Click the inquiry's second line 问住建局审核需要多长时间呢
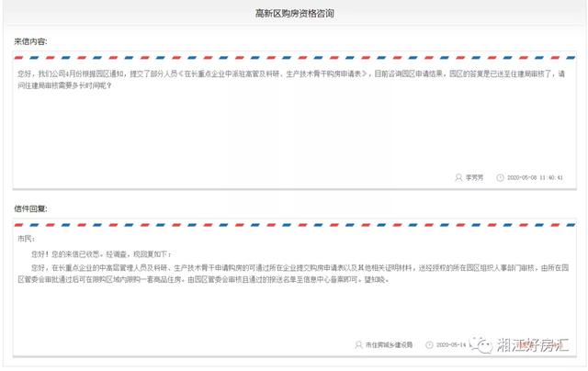This screenshot has height=371, width=588. (x=64, y=85)
